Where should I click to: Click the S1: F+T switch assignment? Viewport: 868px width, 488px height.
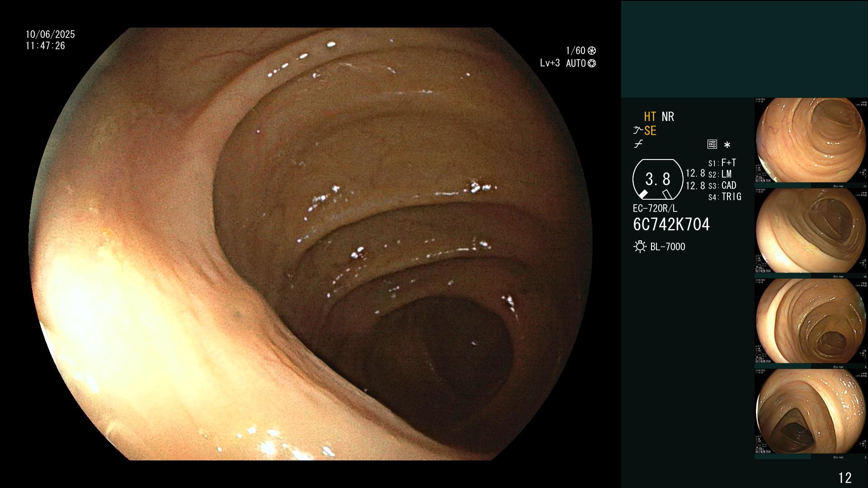722,163
